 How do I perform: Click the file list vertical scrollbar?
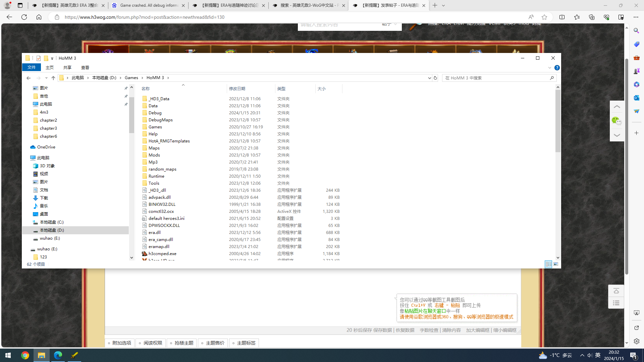pyautogui.click(x=558, y=121)
